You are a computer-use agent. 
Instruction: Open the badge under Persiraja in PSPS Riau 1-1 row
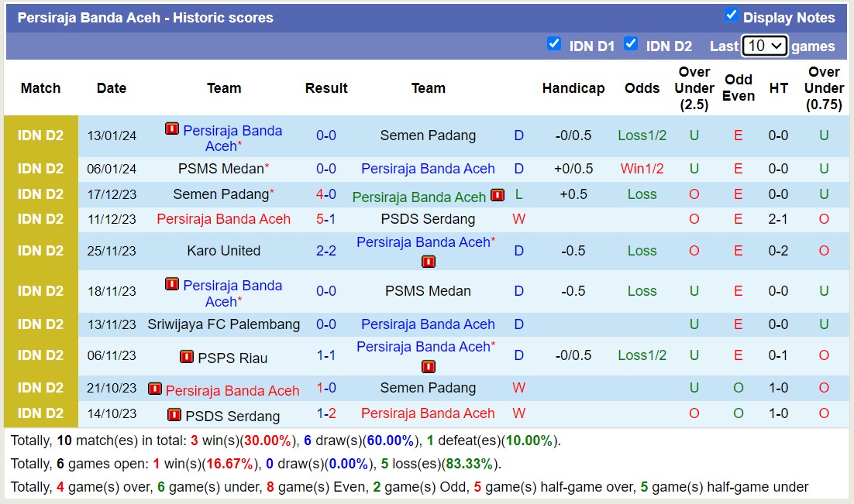(428, 366)
